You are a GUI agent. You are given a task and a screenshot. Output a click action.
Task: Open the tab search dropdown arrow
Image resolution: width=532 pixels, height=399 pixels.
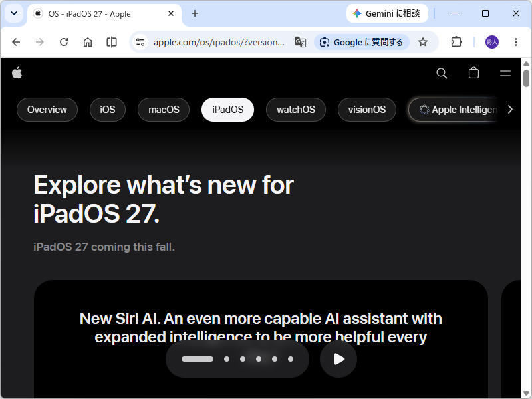click(14, 13)
